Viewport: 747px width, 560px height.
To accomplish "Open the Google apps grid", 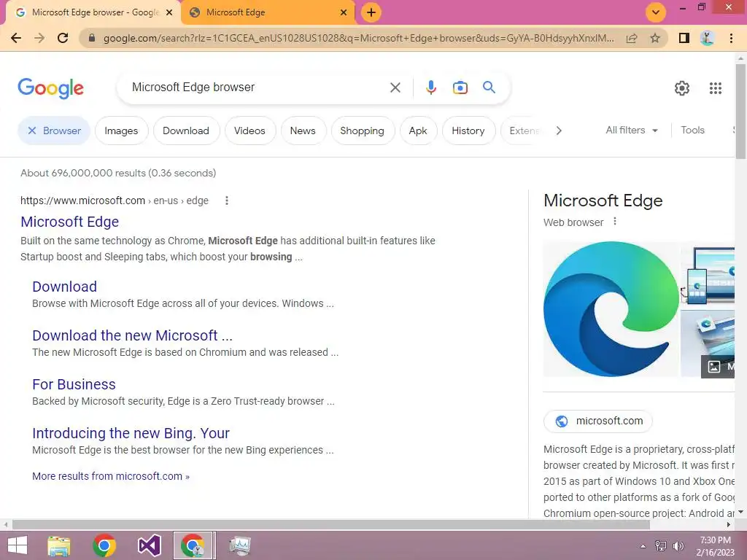I will (716, 88).
